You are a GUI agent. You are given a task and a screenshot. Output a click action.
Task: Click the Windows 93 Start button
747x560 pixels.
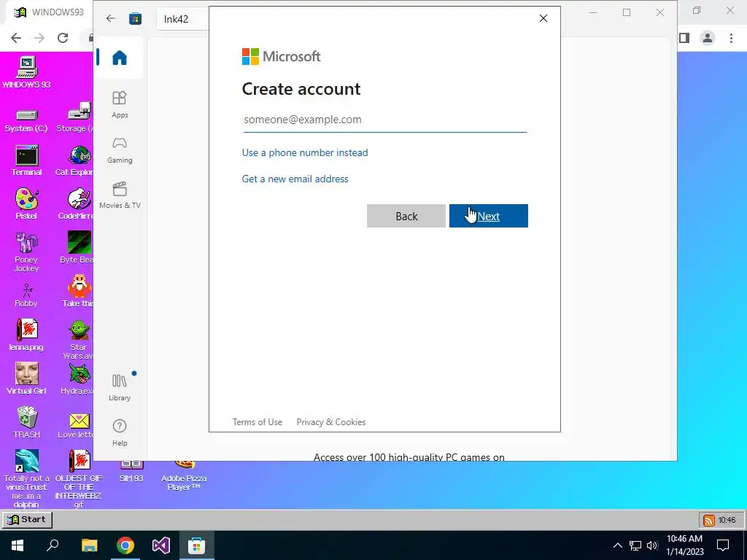coord(27,519)
